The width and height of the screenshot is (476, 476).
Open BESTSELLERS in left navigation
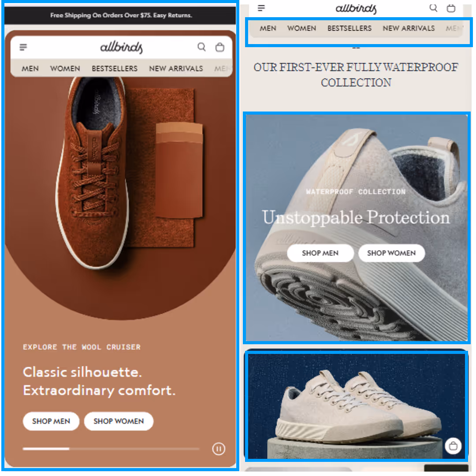click(115, 69)
